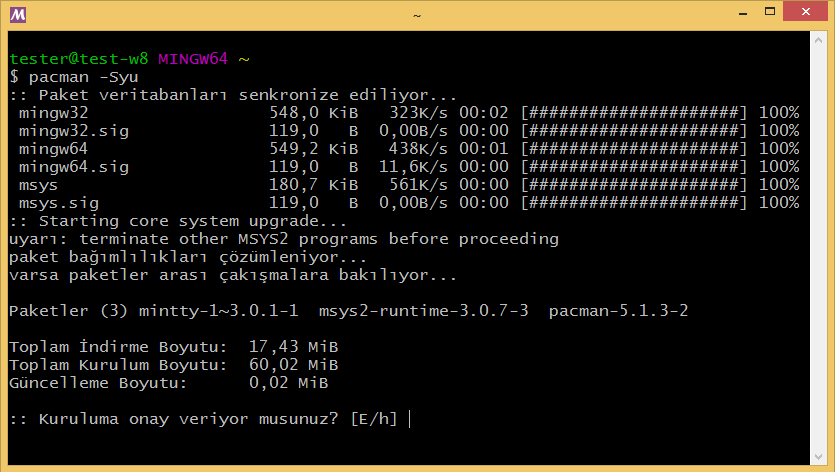The width and height of the screenshot is (835, 472).
Task: Click ':: Starting core system upgrade...' line
Action: (x=178, y=221)
